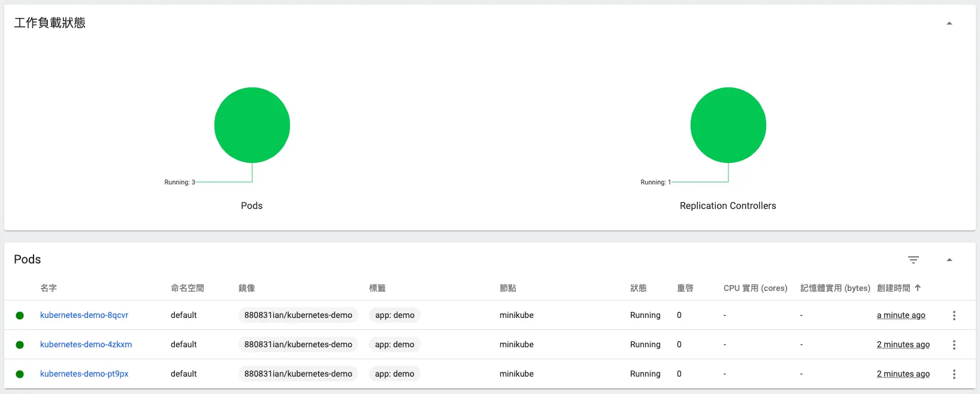The width and height of the screenshot is (980, 394).
Task: Click the Replication Controllers green pie chart
Action: pos(728,125)
